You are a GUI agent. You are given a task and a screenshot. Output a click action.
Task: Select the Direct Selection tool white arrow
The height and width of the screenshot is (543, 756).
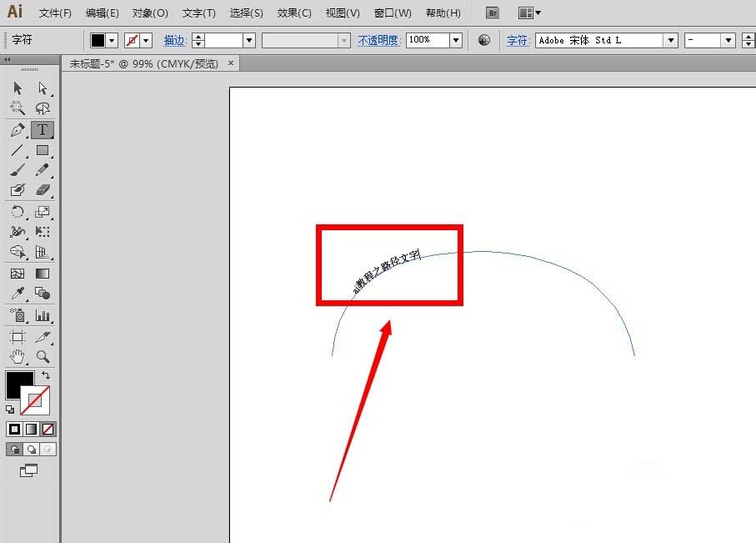point(43,88)
